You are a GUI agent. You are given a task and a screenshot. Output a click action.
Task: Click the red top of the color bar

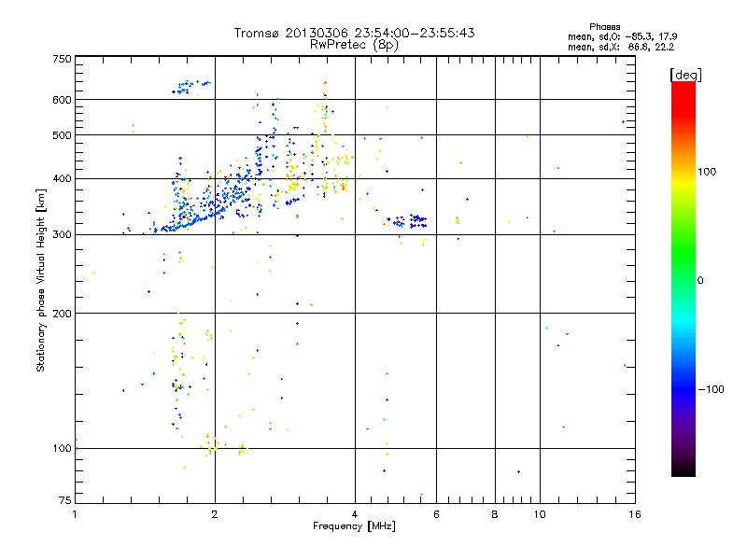coord(684,92)
